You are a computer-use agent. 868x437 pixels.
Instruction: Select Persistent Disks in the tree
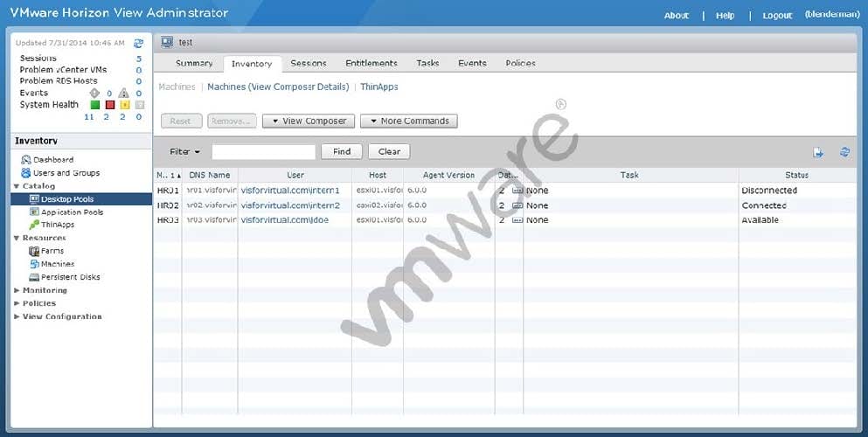pos(70,277)
